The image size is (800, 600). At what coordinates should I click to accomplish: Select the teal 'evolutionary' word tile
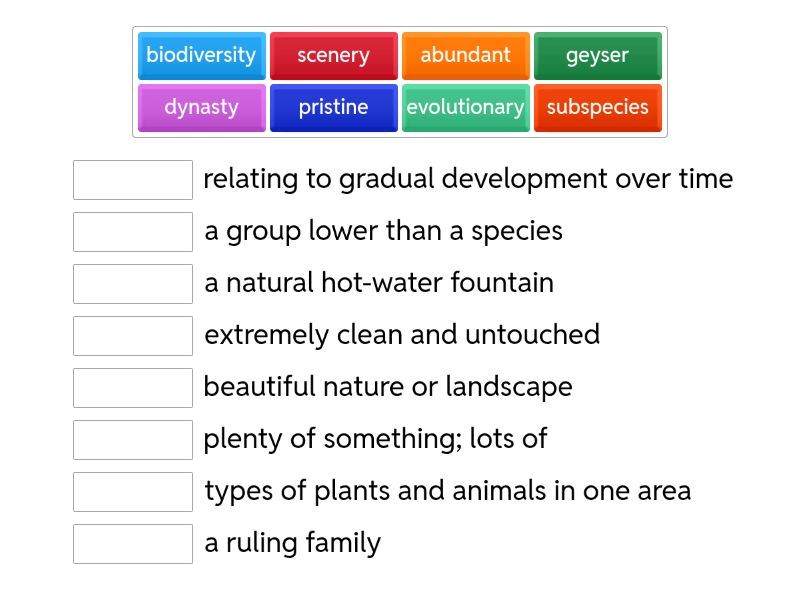click(x=465, y=108)
